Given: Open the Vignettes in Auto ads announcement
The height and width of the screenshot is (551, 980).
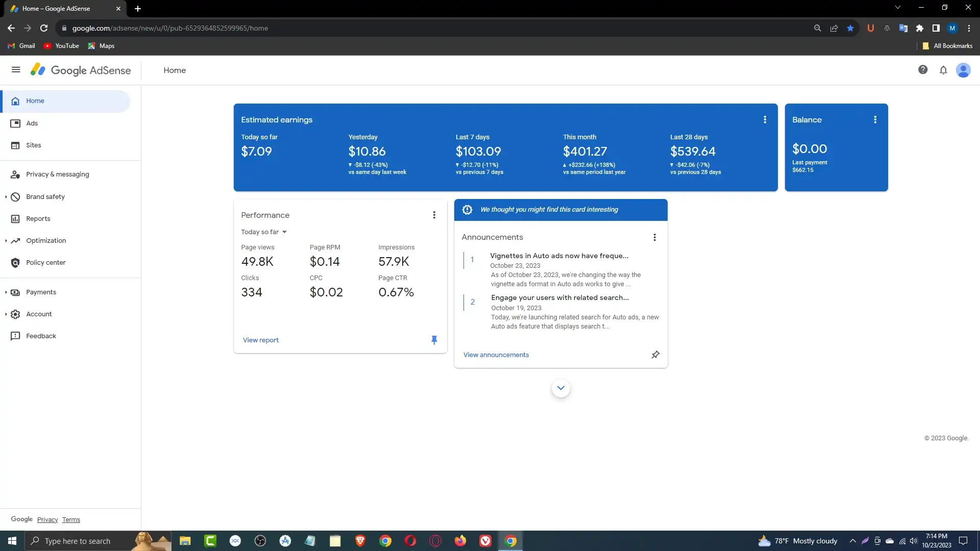Looking at the screenshot, I should click(x=559, y=256).
